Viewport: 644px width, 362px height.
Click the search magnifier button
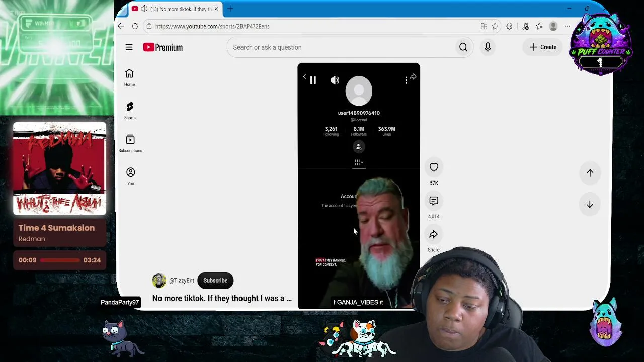[x=463, y=47]
